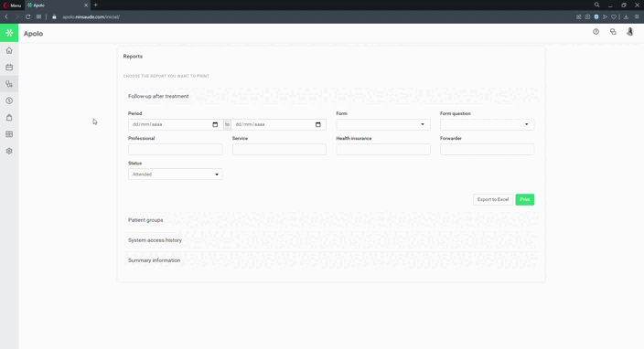The height and width of the screenshot is (349, 644).
Task: Click the Service input field
Action: click(x=279, y=149)
